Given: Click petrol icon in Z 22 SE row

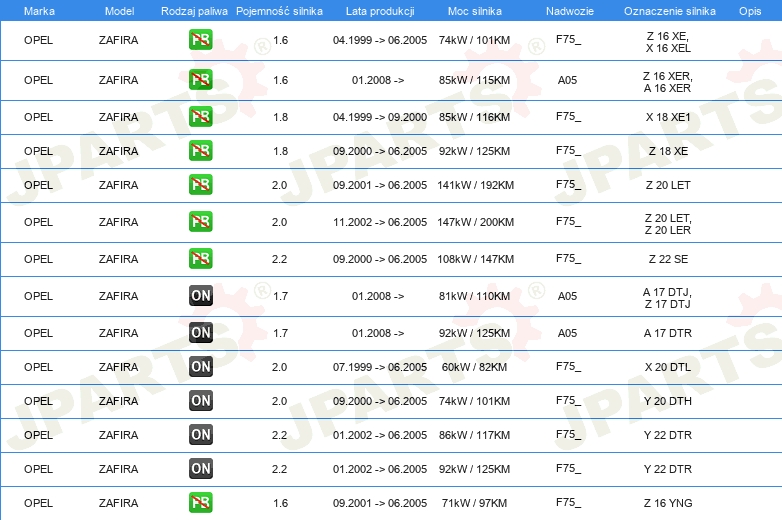Looking at the screenshot, I should pyautogui.click(x=200, y=258).
